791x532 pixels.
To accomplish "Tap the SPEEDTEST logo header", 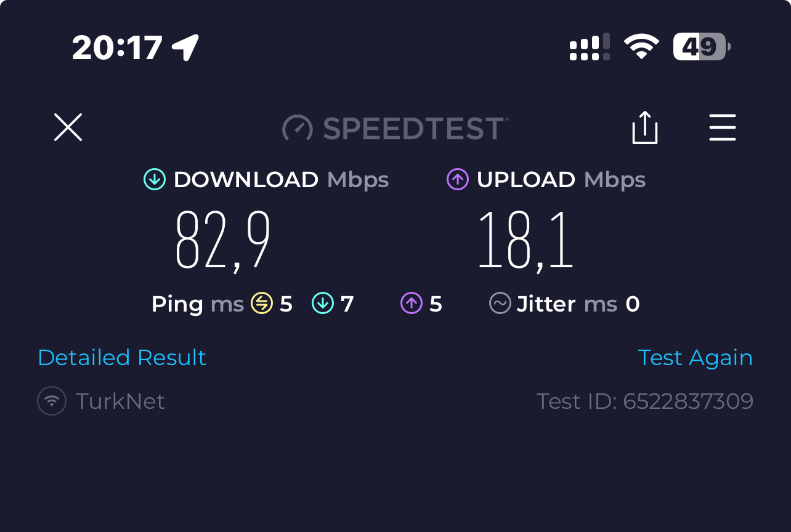I will 395,128.
